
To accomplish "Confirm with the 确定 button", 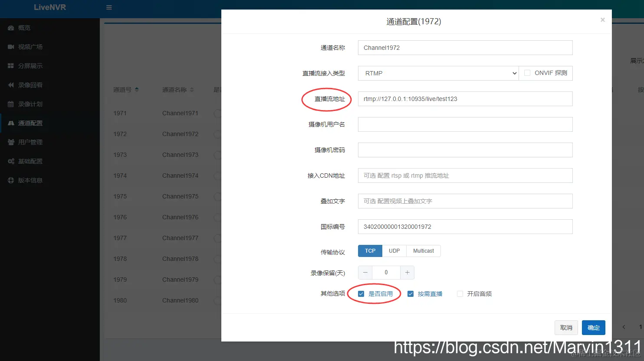I will pyautogui.click(x=593, y=328).
